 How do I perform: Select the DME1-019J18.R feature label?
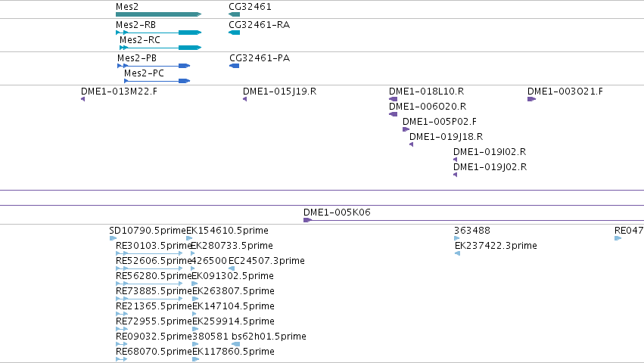click(446, 137)
